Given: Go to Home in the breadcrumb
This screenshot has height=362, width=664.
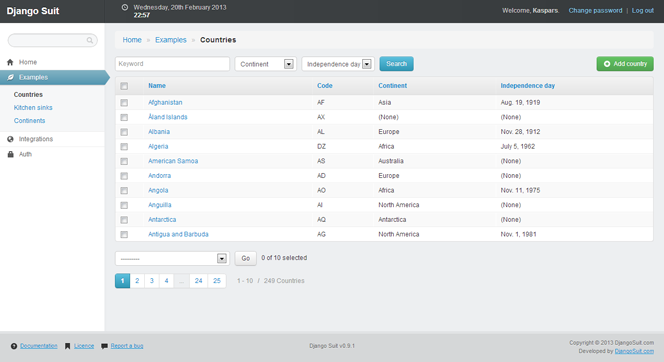Looking at the screenshot, I should click(x=132, y=40).
